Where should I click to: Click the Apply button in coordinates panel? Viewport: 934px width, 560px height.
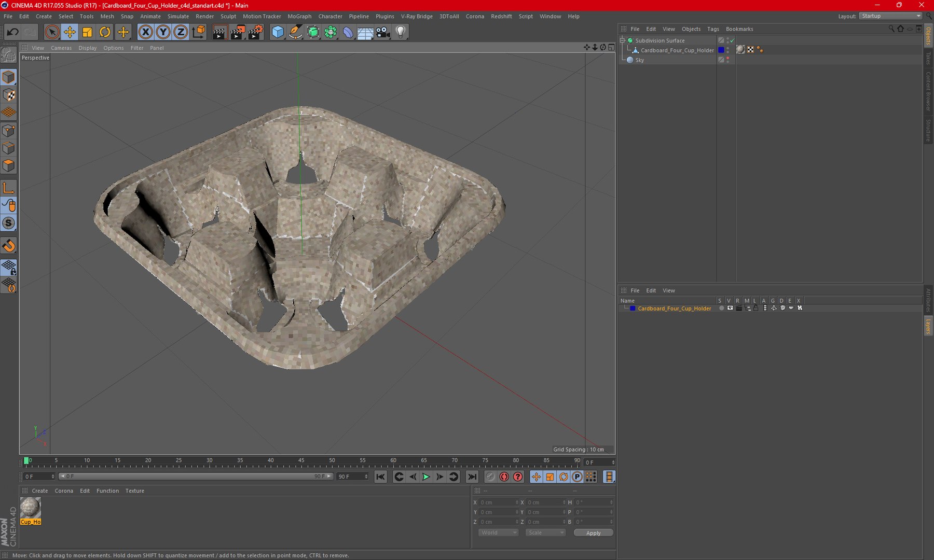(x=593, y=533)
